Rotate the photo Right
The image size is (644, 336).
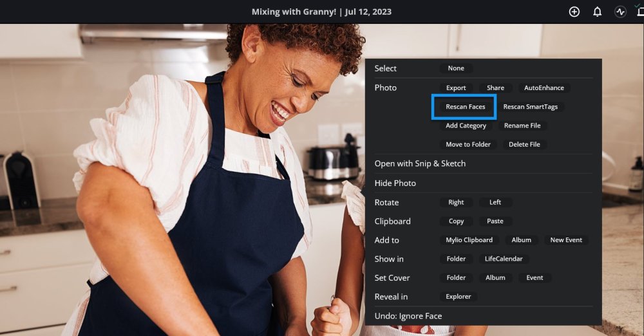click(456, 202)
